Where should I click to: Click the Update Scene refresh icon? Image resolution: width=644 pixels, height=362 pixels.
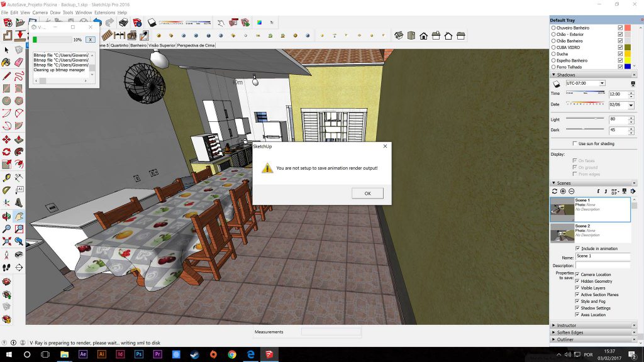[555, 191]
